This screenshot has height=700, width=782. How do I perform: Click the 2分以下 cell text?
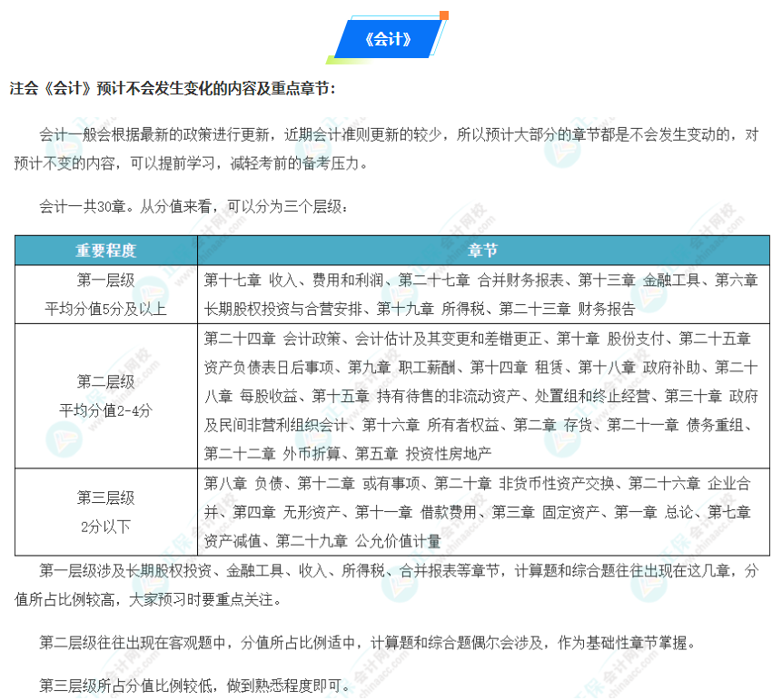(105, 526)
